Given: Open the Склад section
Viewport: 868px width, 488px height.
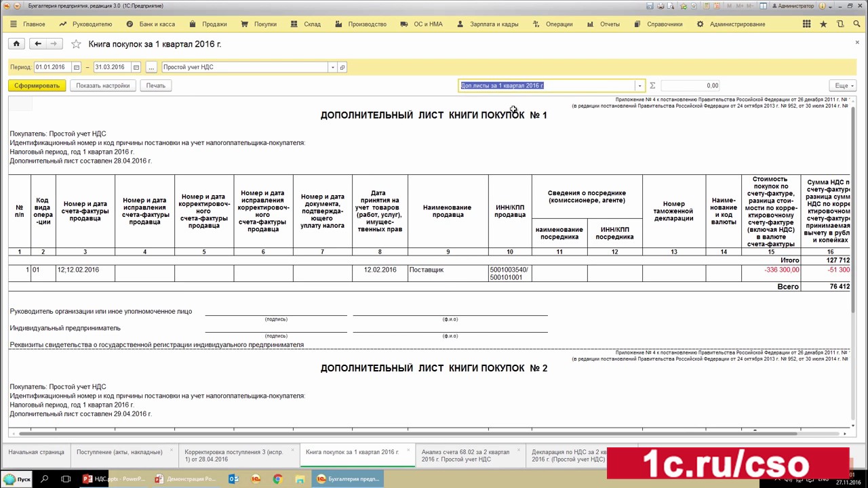Looking at the screenshot, I should coord(306,24).
